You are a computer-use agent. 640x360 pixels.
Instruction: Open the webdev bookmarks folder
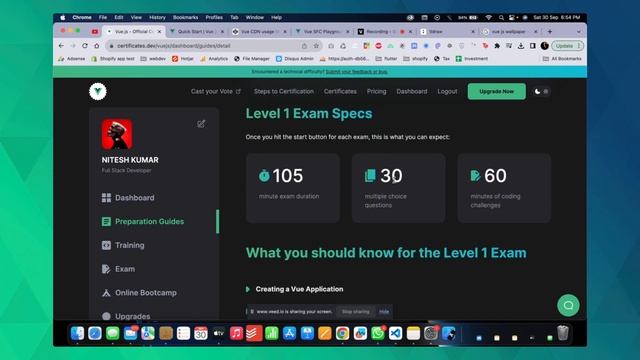(x=153, y=59)
